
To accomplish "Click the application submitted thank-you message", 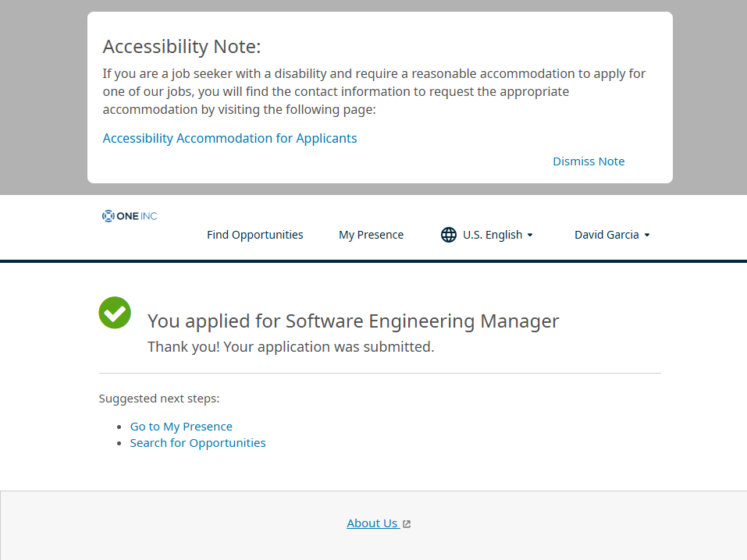I will (290, 347).
